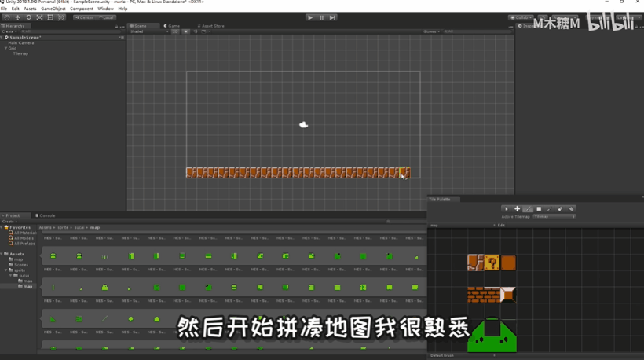Choose the Tile Palette select tool

tap(507, 209)
